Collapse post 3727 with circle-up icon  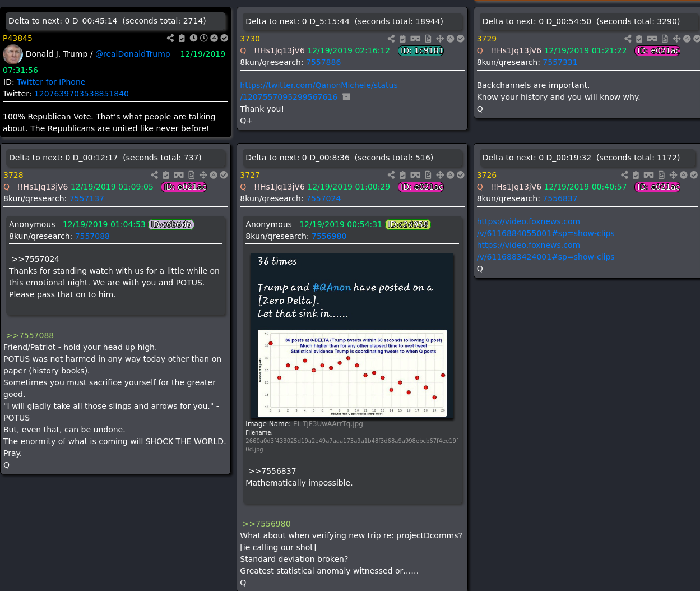451,175
